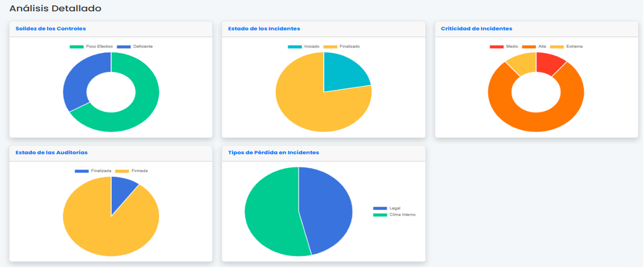Toggle the Poco Efectivo legend entry

pos(91,47)
